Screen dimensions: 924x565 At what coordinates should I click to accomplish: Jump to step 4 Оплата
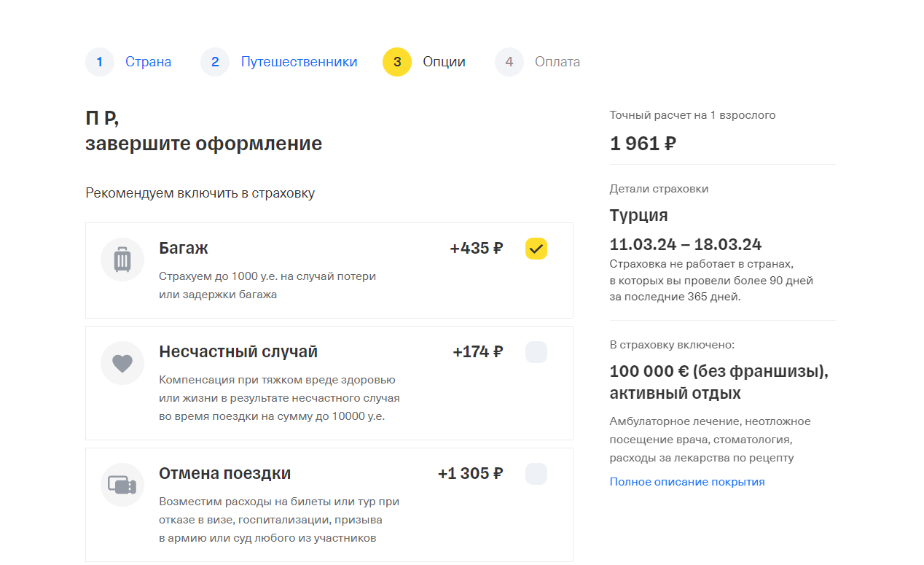tap(538, 62)
